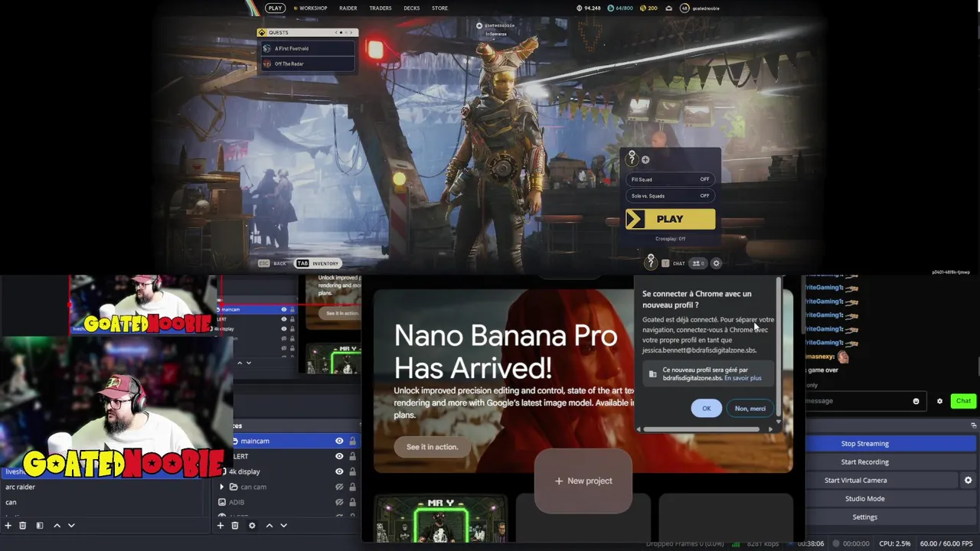Viewport: 980px width, 551px height.
Task: Click the 94,248 coin currency icon
Action: coord(580,8)
